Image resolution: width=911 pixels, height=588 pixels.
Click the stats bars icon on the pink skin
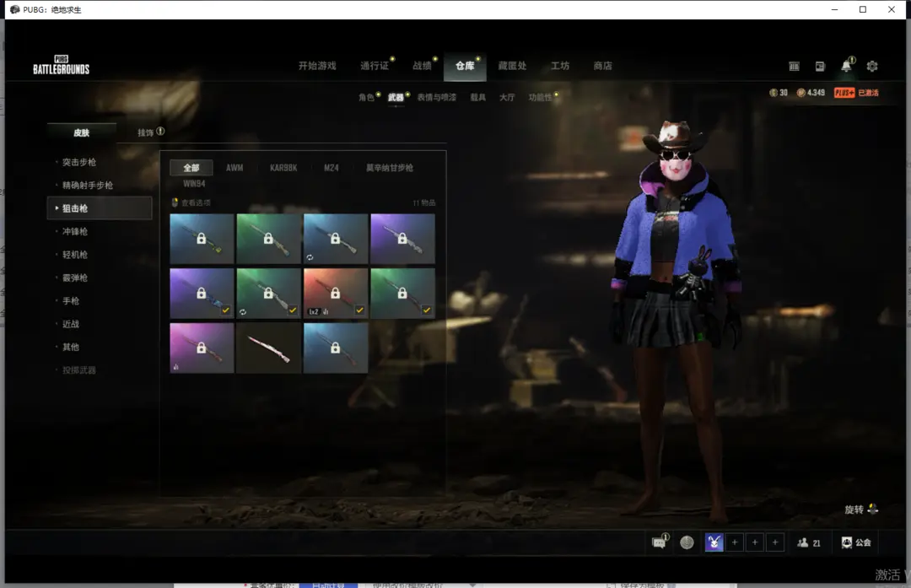(175, 367)
